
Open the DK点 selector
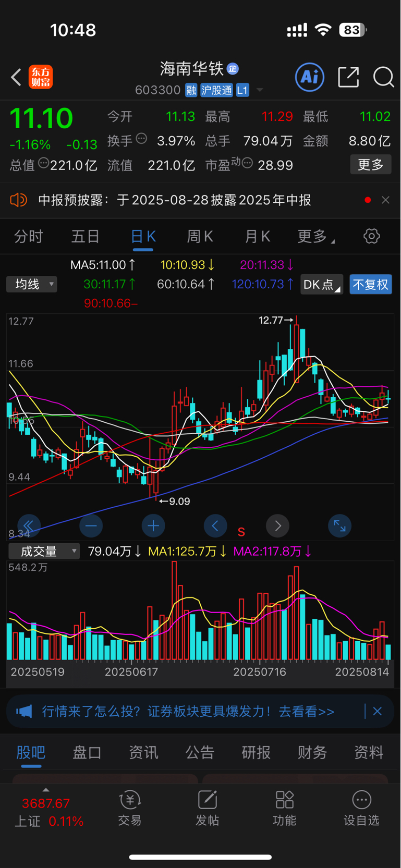point(322,285)
